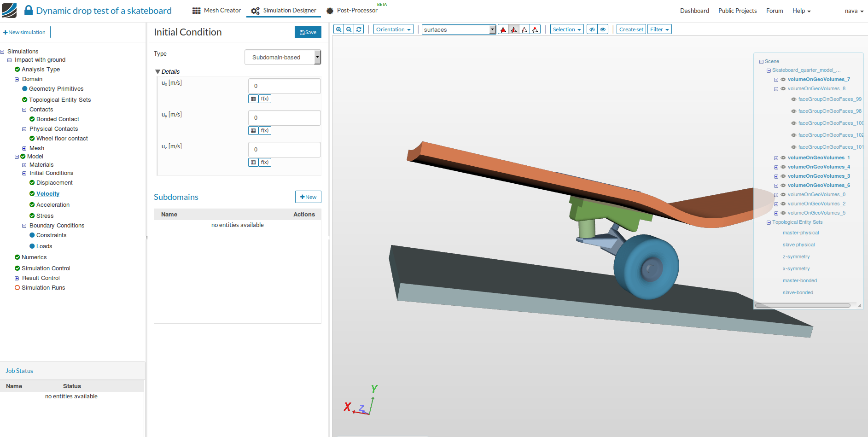Expand the Materials tree node
Viewport: 868px width, 437px height.
24,165
